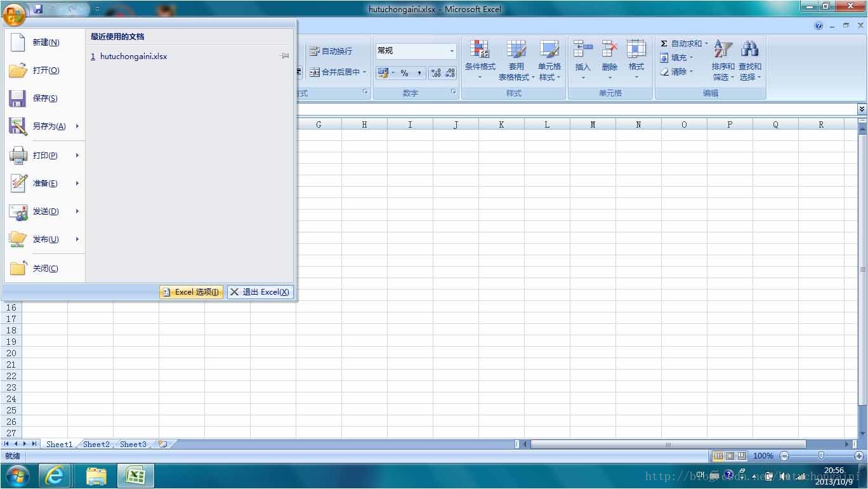Click the Fill (填充) icon
Viewport: 868px width, 489px height.
click(664, 58)
